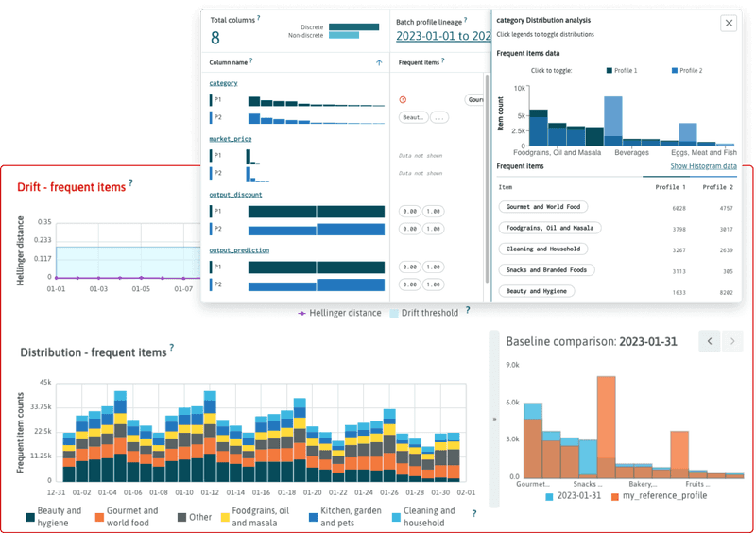The image size is (756, 533).
Task: Open the output_discount column link
Action: coord(235,195)
